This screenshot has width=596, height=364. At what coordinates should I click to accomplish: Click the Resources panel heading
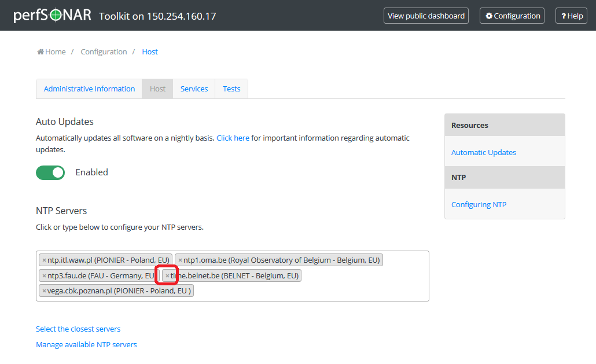click(x=505, y=125)
